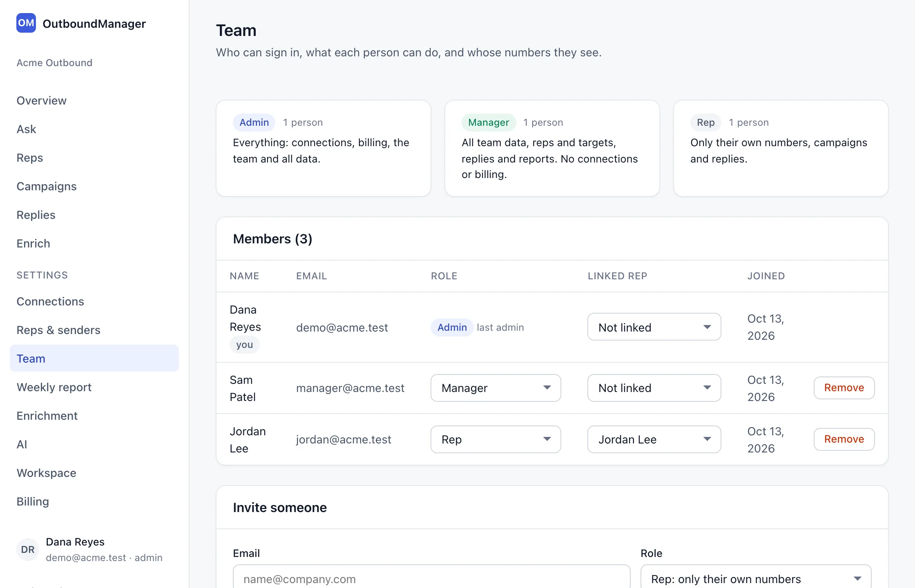
Task: Open Enrichment settings
Action: coord(47,416)
